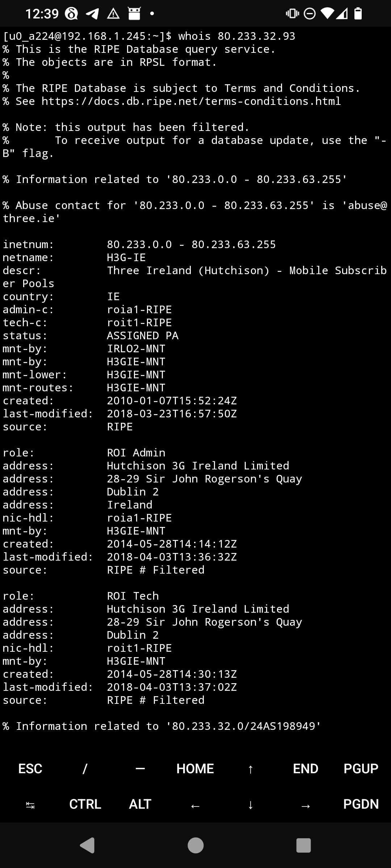Tap the dash key in the extra keys row
391x868 pixels.
coord(140,769)
